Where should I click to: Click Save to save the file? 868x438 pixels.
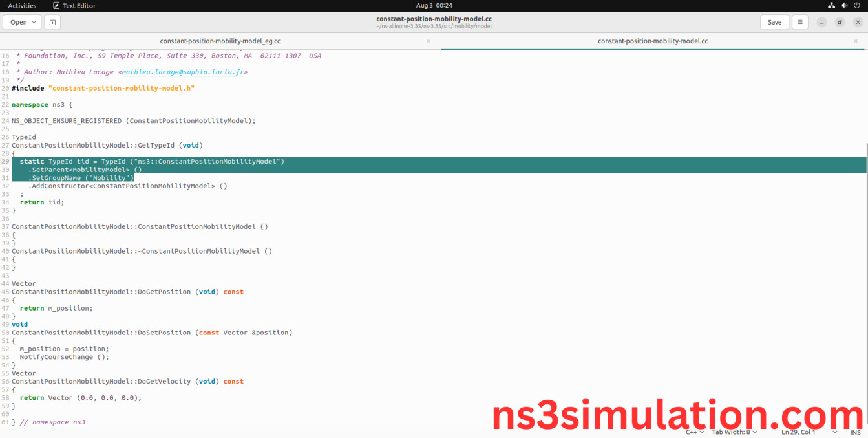(x=774, y=21)
